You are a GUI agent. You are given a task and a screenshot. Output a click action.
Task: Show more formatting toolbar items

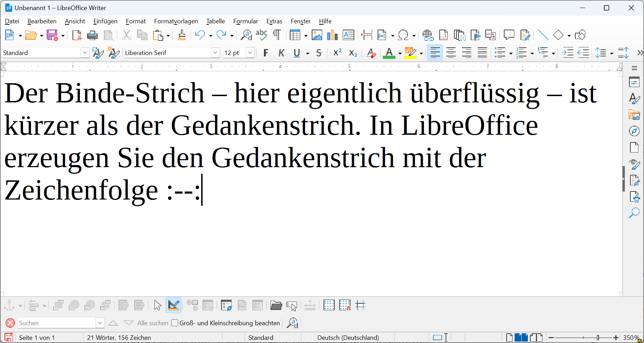640,53
